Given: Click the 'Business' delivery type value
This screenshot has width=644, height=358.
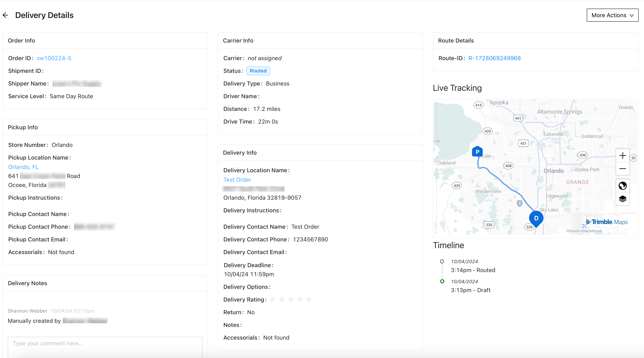Looking at the screenshot, I should tap(277, 83).
